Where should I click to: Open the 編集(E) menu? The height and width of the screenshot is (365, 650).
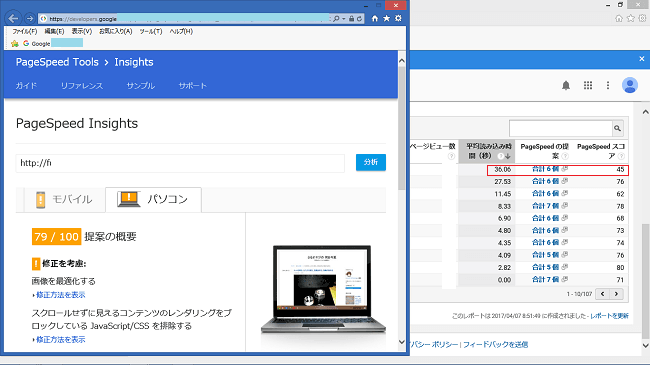(x=54, y=32)
